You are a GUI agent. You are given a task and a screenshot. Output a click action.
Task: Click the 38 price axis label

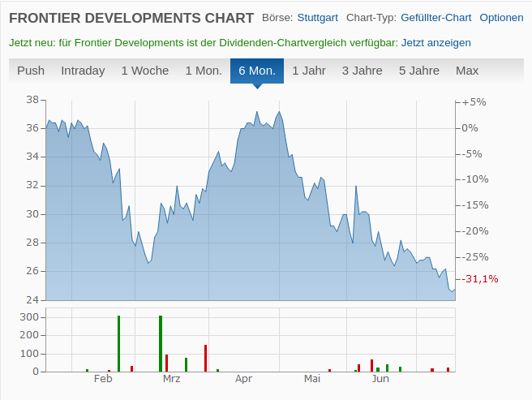32,100
